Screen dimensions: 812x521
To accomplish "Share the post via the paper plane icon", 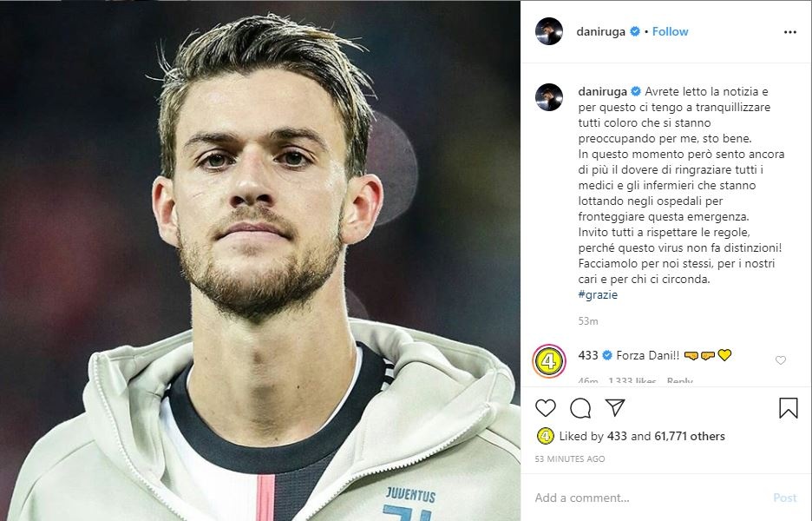I will (615, 407).
